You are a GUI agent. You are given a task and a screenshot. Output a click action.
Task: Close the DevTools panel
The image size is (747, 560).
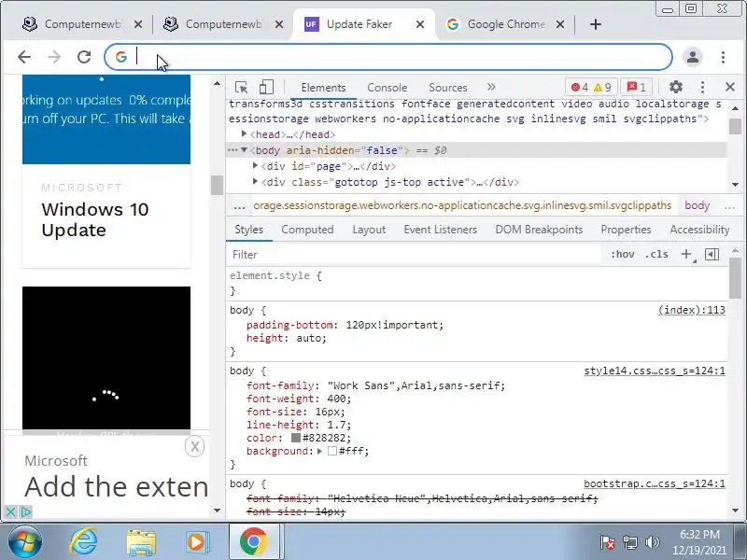pos(730,87)
